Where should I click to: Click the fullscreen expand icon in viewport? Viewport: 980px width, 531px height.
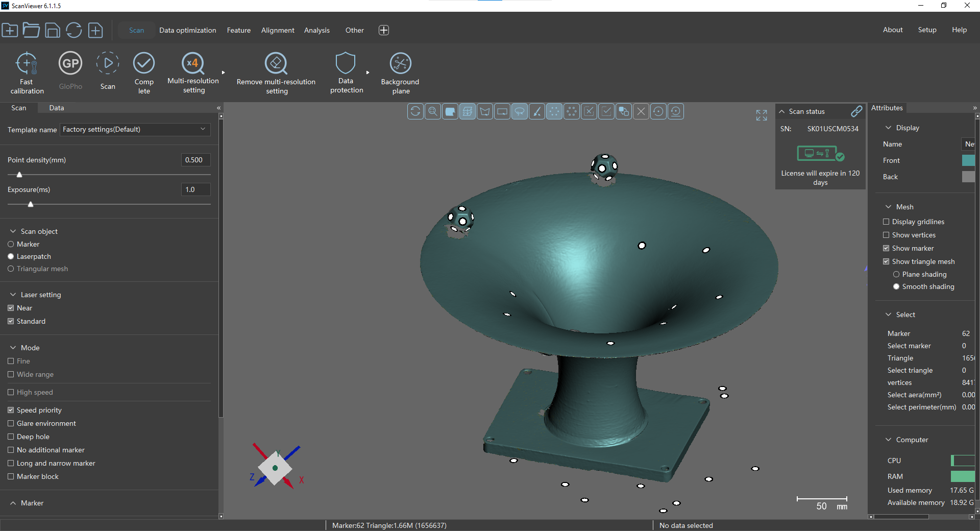click(762, 115)
